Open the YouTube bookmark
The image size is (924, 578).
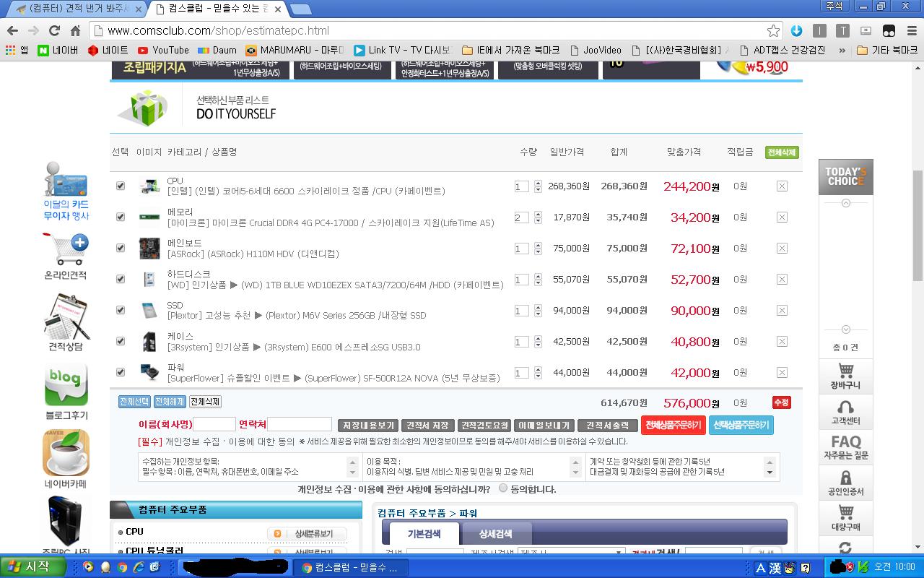point(162,51)
